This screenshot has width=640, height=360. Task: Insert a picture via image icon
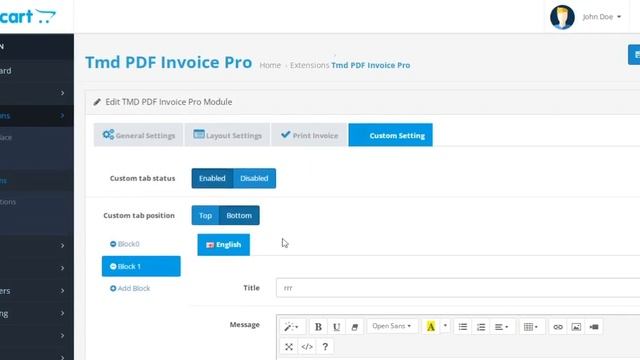click(x=576, y=327)
